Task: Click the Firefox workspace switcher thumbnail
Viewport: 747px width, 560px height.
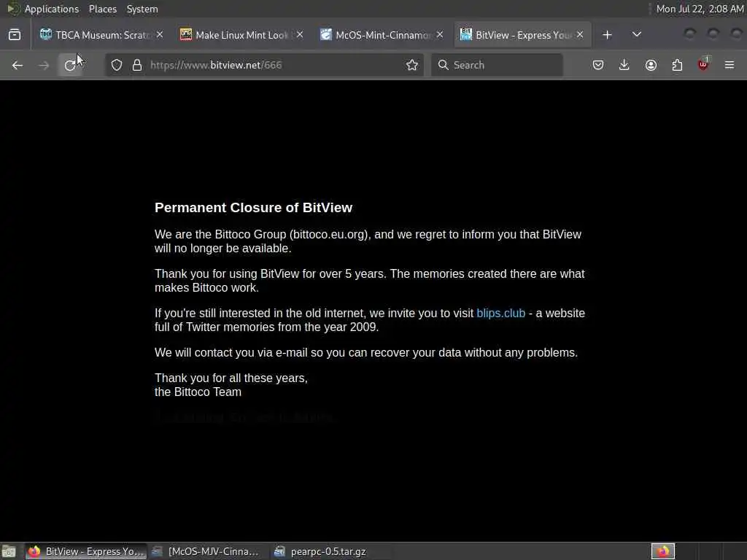Action: pyautogui.click(x=662, y=551)
